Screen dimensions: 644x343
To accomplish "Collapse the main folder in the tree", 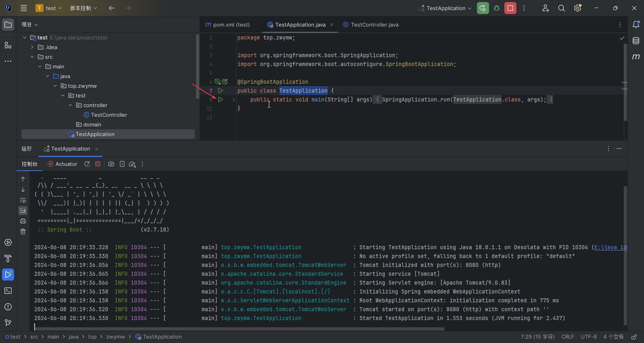I will (40, 66).
